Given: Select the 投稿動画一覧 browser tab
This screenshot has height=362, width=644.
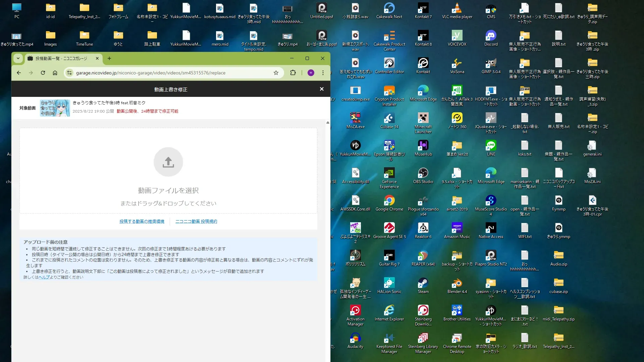Looking at the screenshot, I should (x=61, y=58).
